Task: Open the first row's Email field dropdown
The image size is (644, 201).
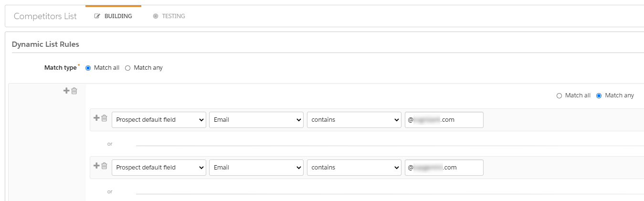Action: click(256, 120)
